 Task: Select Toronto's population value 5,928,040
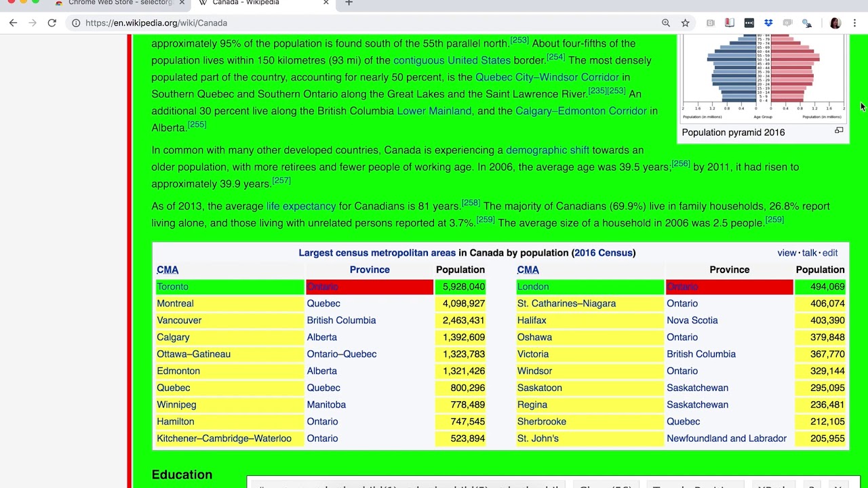(x=464, y=287)
